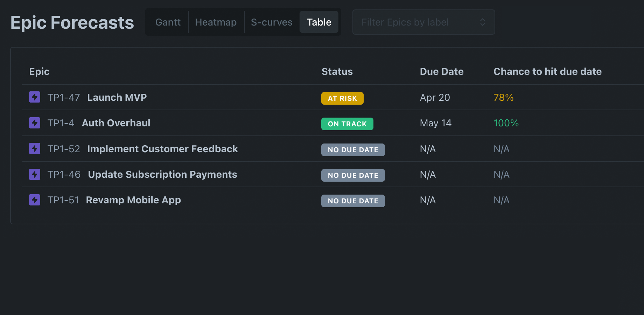Screen dimensions: 644x315
Task: Click the NO DUE DATE badge on TP1-52
Action: tap(353, 149)
